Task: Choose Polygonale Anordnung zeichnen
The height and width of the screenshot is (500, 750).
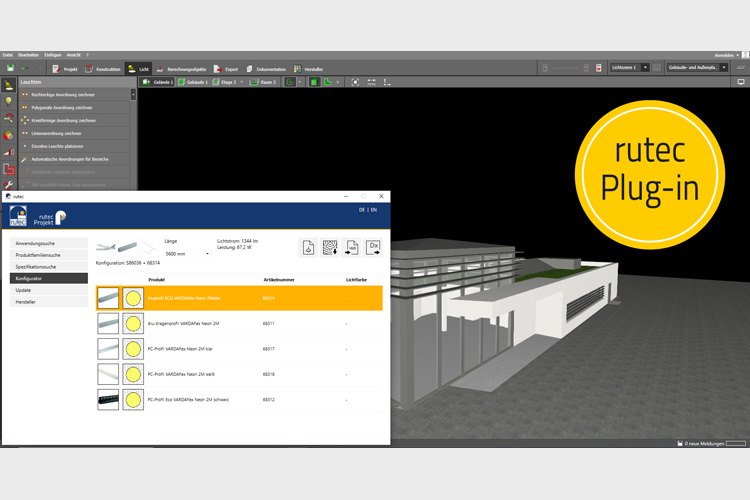Action: click(x=75, y=108)
